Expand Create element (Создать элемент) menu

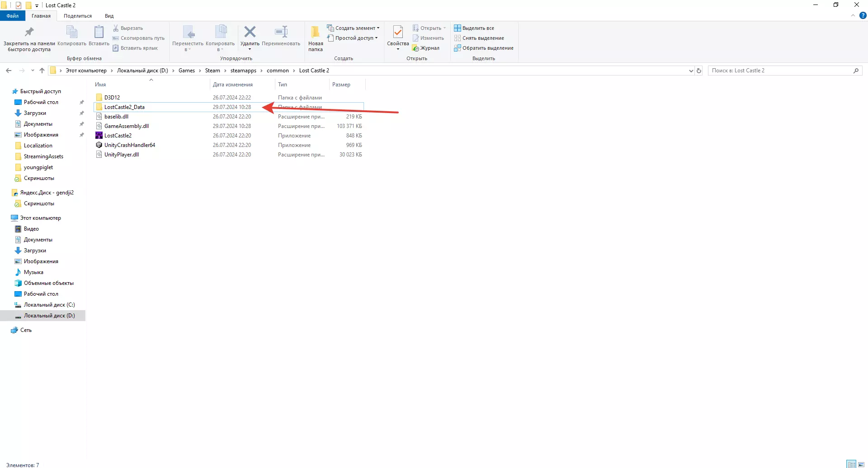353,28
